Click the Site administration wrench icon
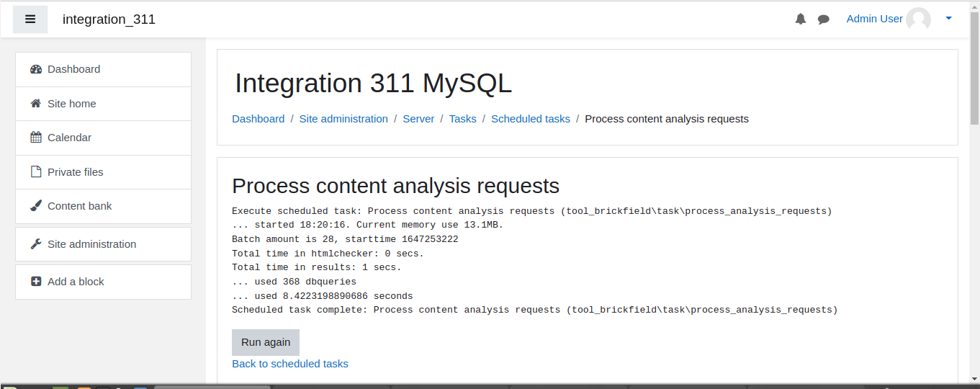 [x=36, y=244]
